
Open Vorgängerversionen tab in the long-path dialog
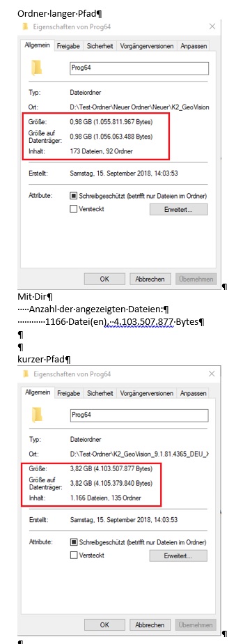click(x=147, y=46)
